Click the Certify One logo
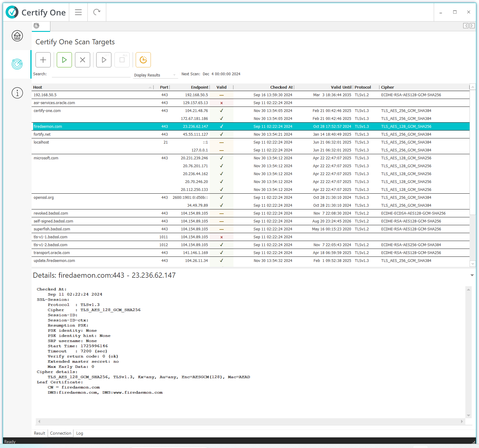Image resolution: width=479 pixels, height=448 pixels. coord(36,12)
